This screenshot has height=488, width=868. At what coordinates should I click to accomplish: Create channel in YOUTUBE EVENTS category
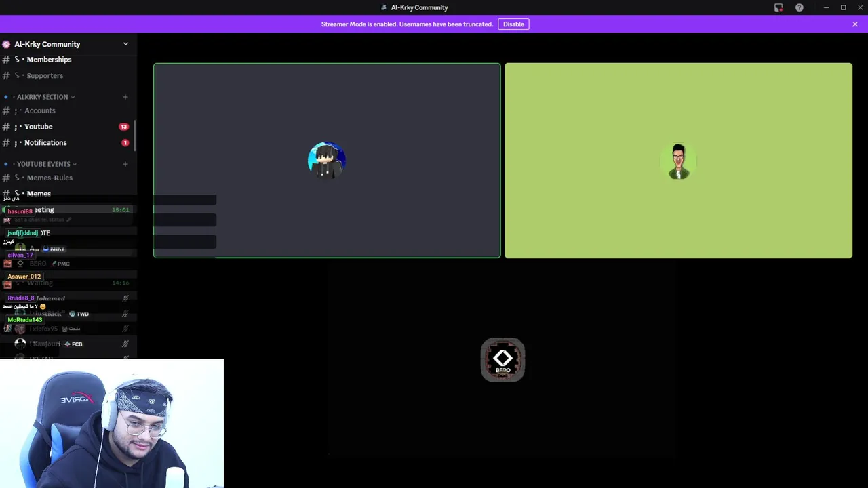tap(125, 164)
